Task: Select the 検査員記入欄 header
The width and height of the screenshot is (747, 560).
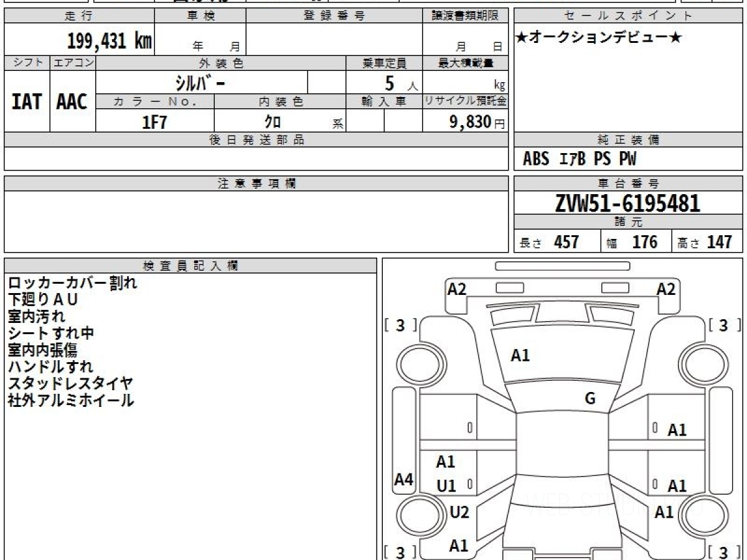Action: 190,265
